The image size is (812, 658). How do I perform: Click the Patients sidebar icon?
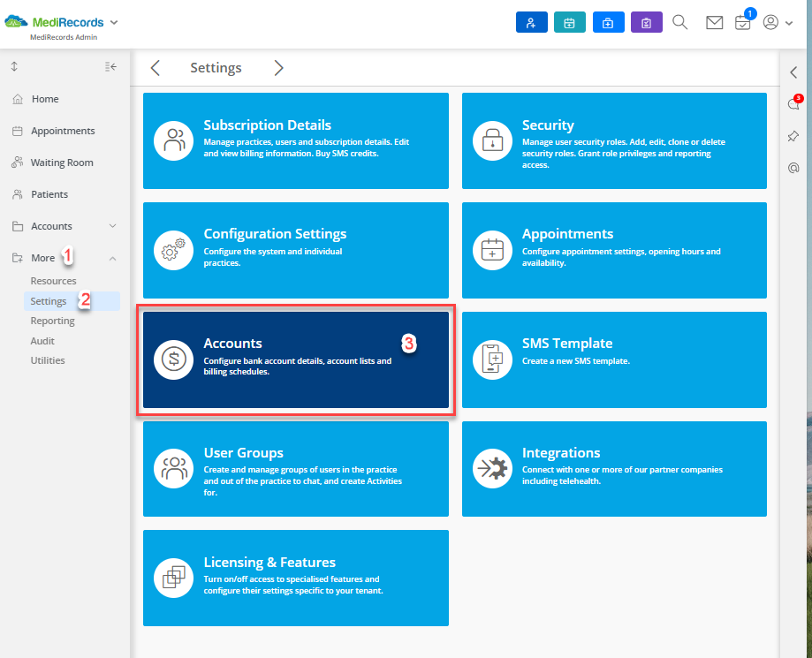click(18, 194)
